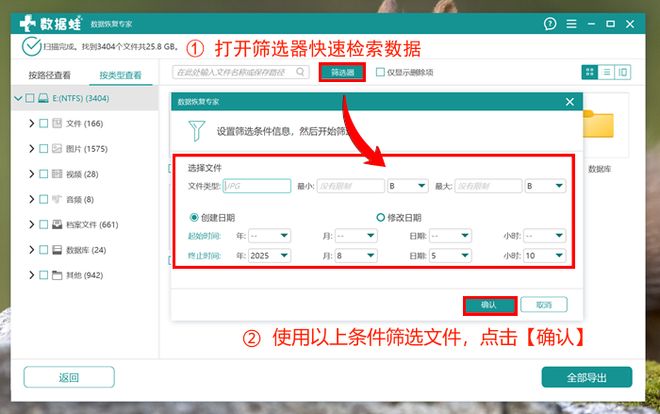Switch to list view icon
The width and height of the screenshot is (660, 414).
pos(606,72)
